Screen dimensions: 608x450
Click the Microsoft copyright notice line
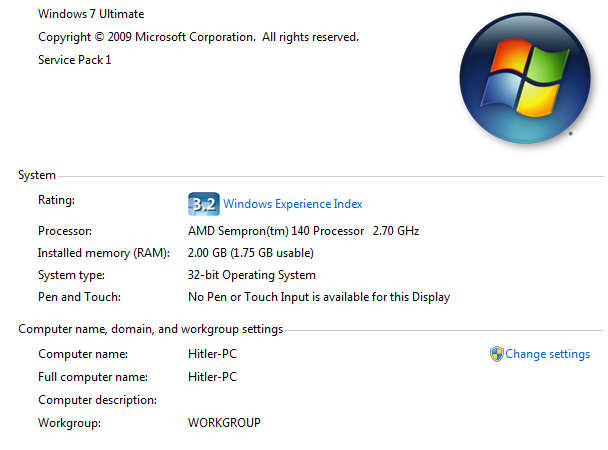tap(198, 37)
